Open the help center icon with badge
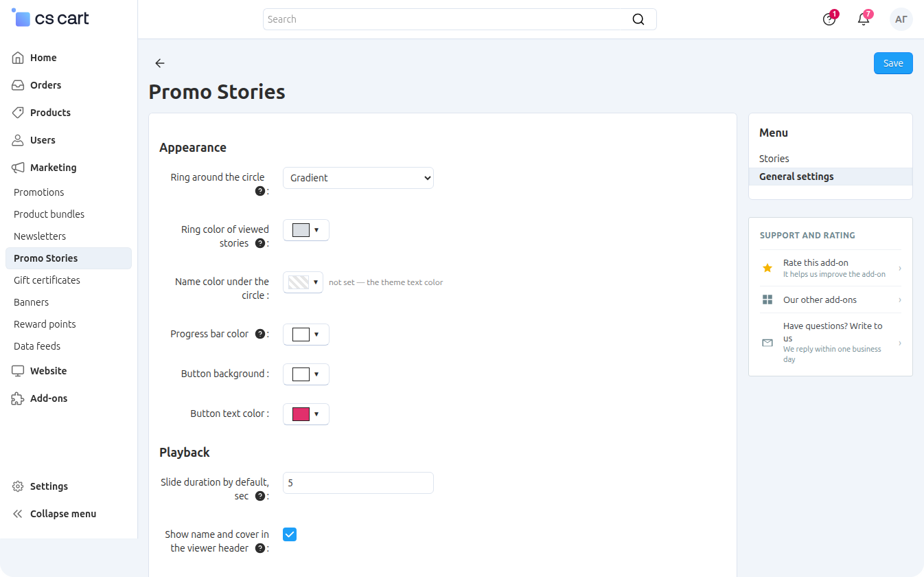The height and width of the screenshot is (577, 924). pos(829,19)
